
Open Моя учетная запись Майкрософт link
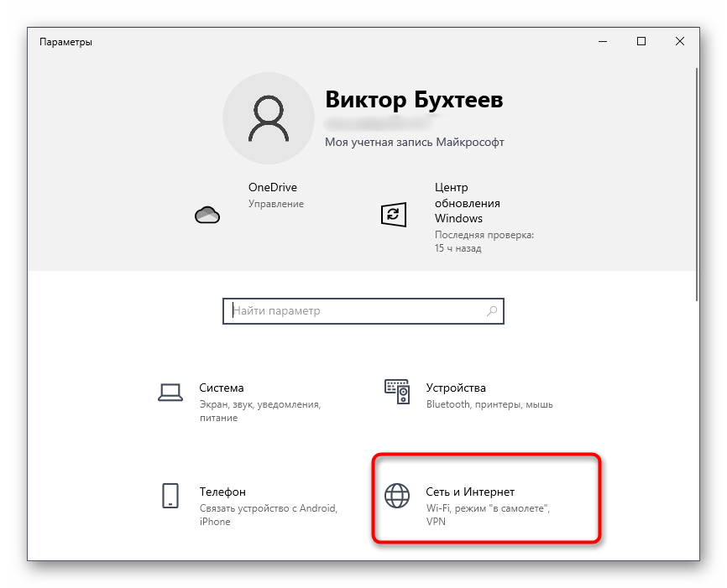tap(414, 143)
